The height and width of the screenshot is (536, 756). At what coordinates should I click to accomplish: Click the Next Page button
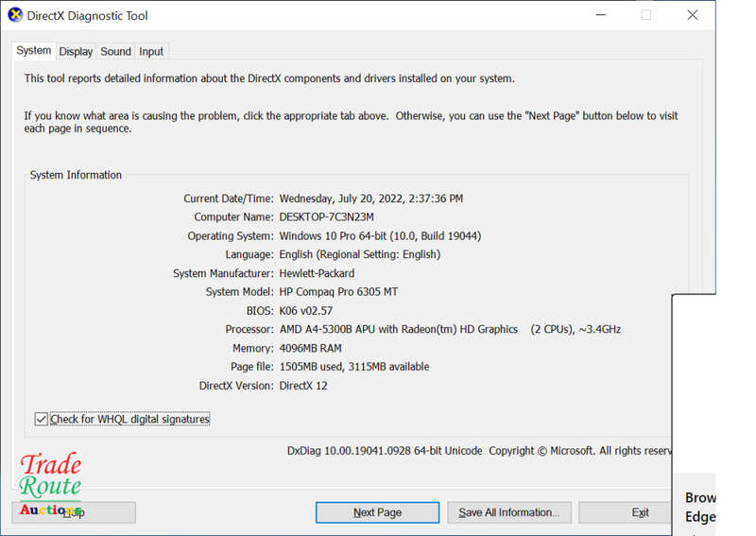pos(377,512)
